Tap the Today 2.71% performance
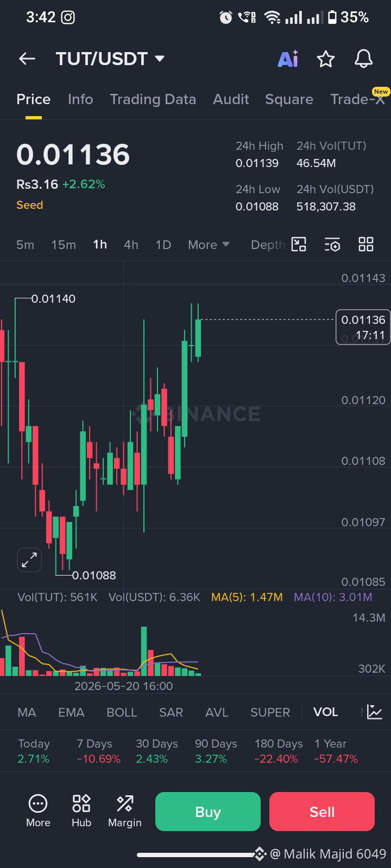Screen dimensions: 391x868 pos(34,751)
